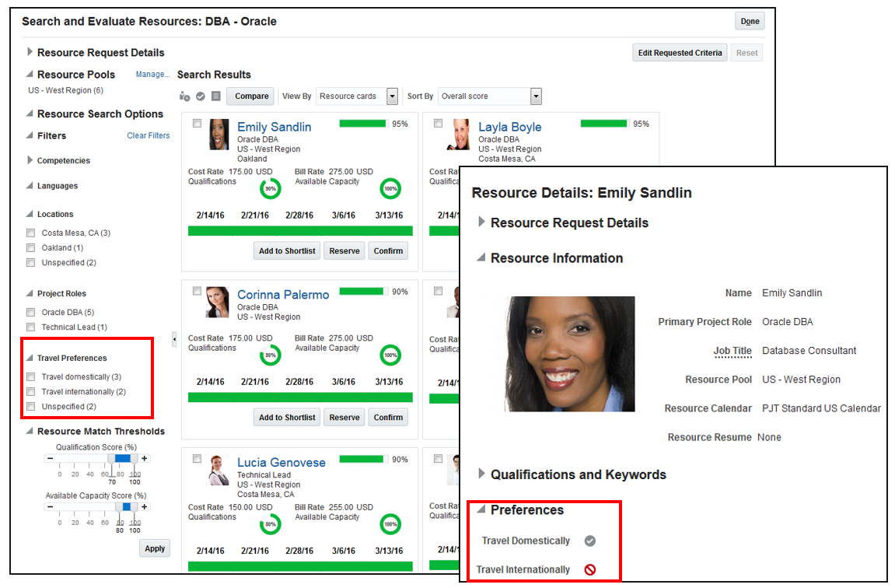Viewport: 895px width, 588px height.
Task: Tick the Oracle DBA project role filter
Action: pos(31,312)
